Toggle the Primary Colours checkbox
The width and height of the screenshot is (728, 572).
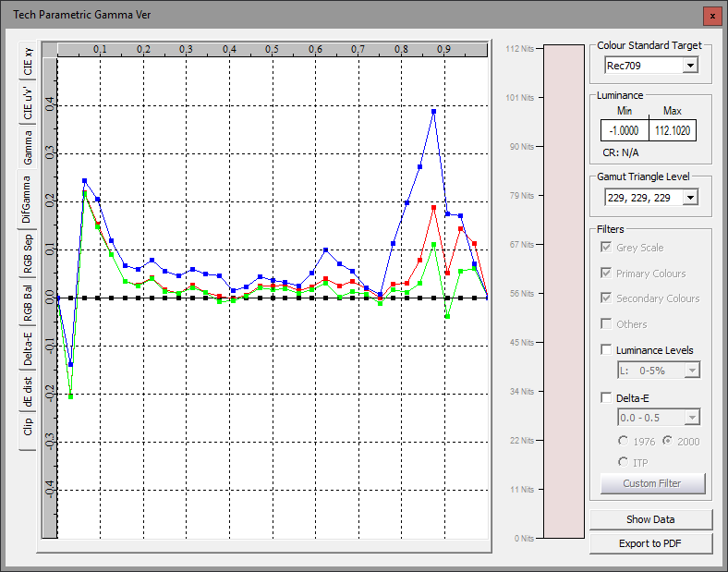(606, 273)
